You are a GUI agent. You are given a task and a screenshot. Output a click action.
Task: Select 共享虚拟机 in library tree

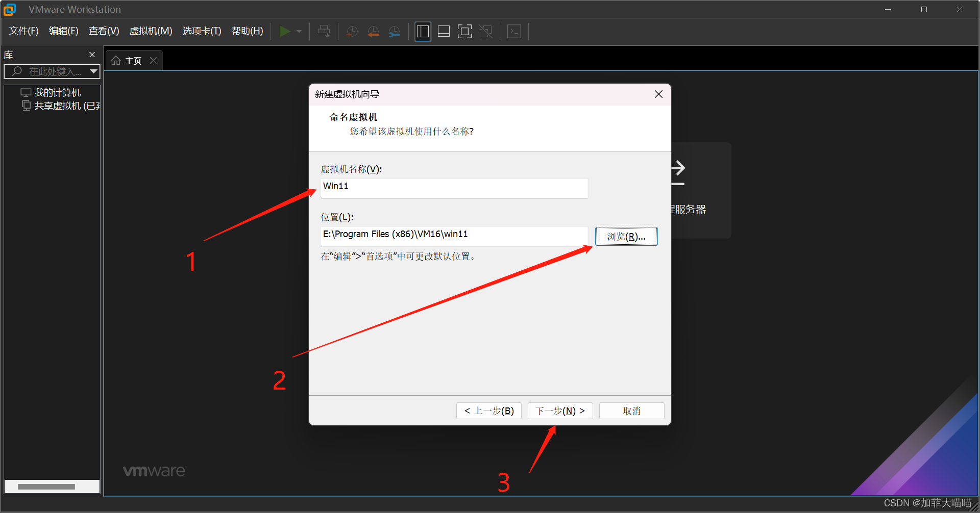(x=67, y=106)
